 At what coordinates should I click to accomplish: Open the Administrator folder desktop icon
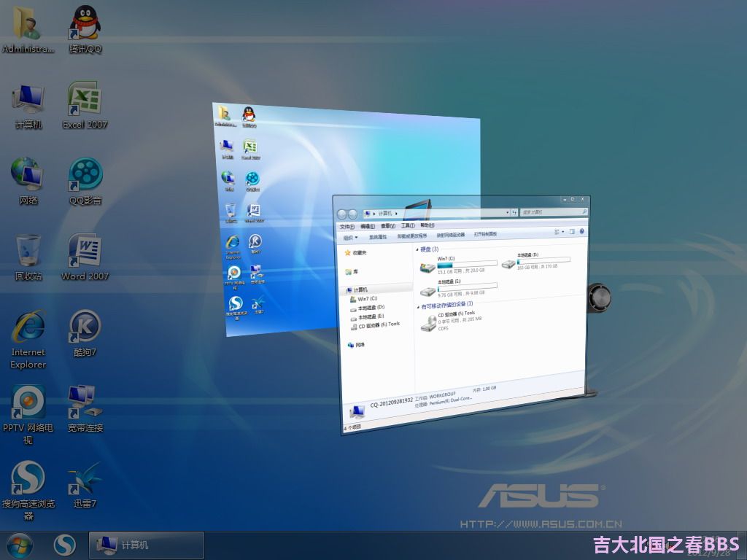[x=28, y=28]
